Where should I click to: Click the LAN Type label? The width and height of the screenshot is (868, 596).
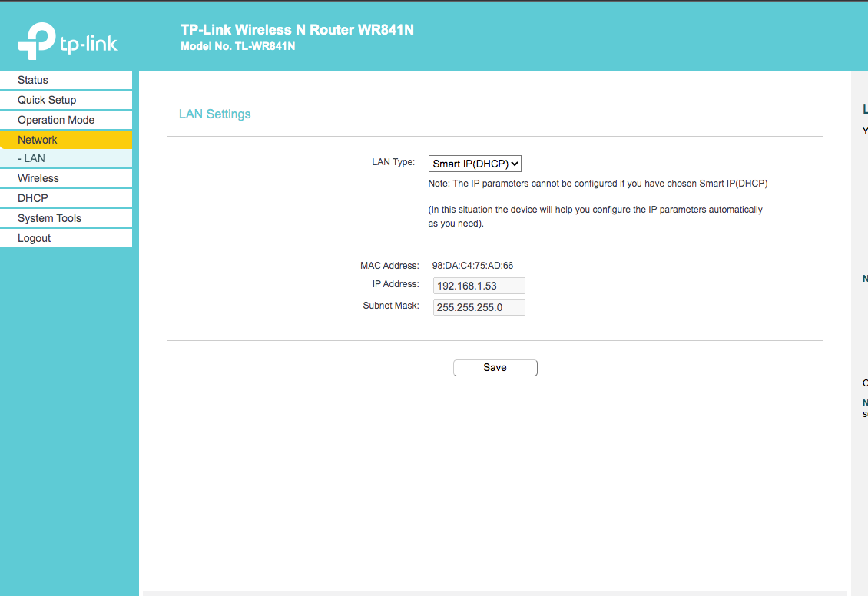pyautogui.click(x=393, y=162)
